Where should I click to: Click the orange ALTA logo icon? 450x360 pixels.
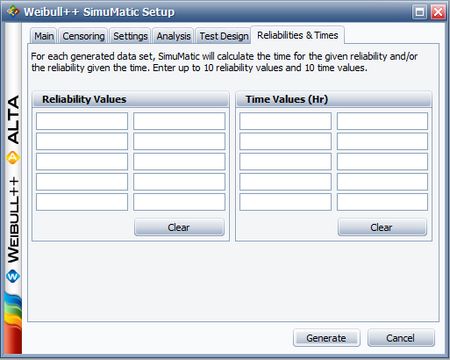coord(13,158)
